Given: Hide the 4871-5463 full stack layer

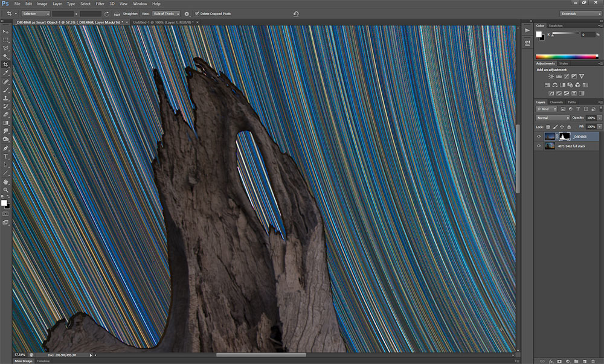Looking at the screenshot, I should (x=539, y=146).
